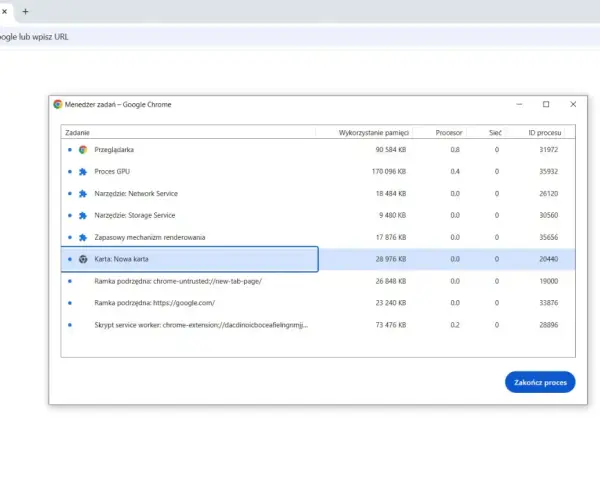The height and width of the screenshot is (480, 600).
Task: Click the puzzle icon beside Network Service
Action: [x=83, y=194]
